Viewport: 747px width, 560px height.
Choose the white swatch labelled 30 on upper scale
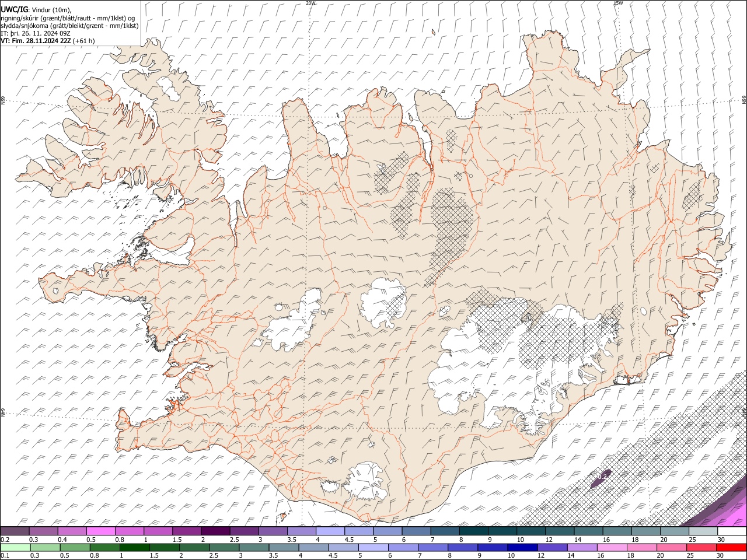point(732,531)
